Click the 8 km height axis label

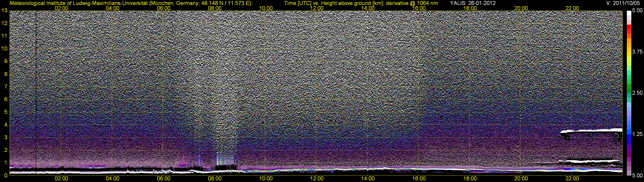pos(6,74)
